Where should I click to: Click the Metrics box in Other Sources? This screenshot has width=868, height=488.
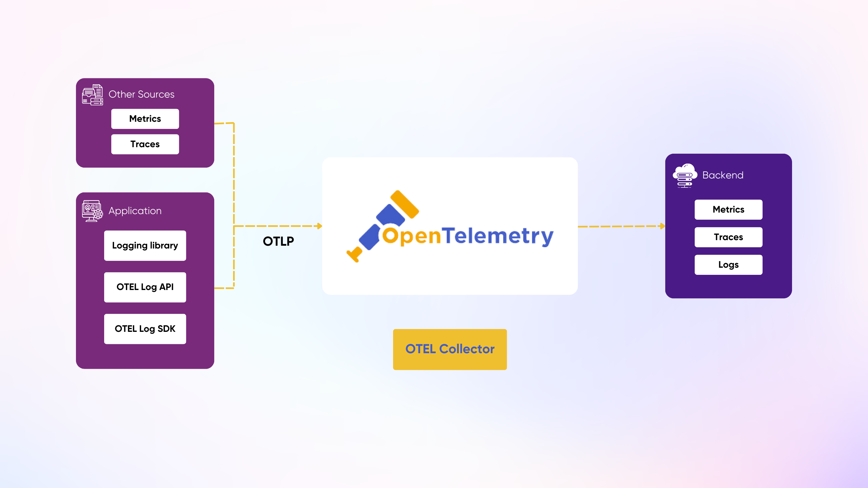click(x=145, y=119)
